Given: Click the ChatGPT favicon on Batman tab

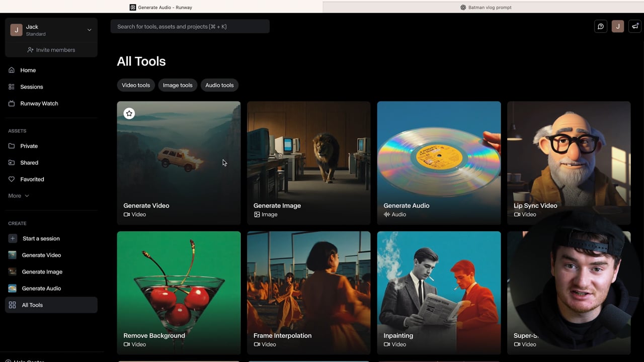Looking at the screenshot, I should tap(463, 8).
